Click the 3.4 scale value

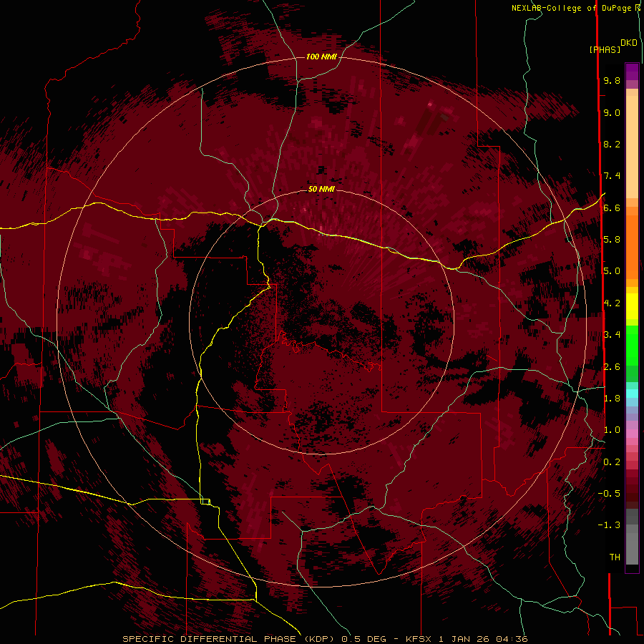(x=612, y=335)
